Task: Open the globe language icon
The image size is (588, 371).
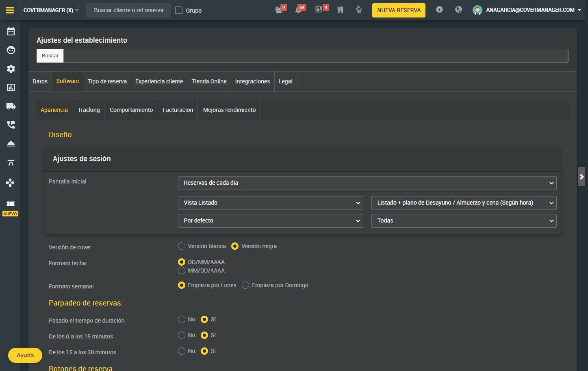Action: 458,9
